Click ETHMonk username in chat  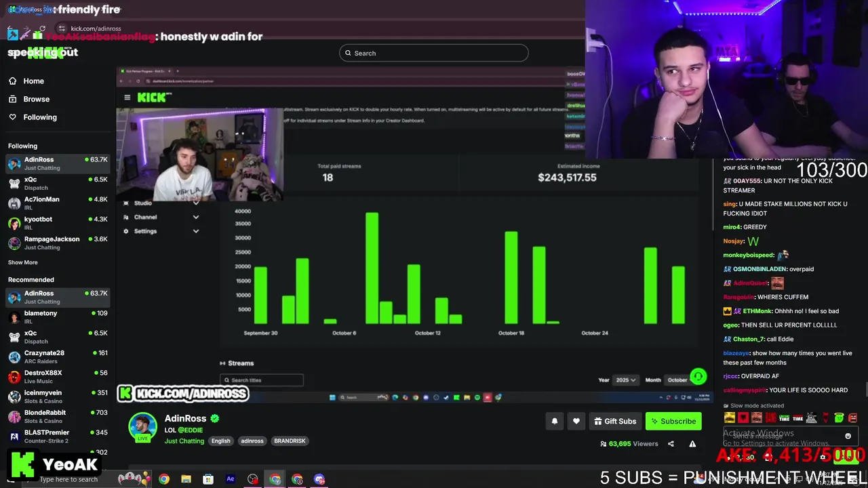(757, 311)
